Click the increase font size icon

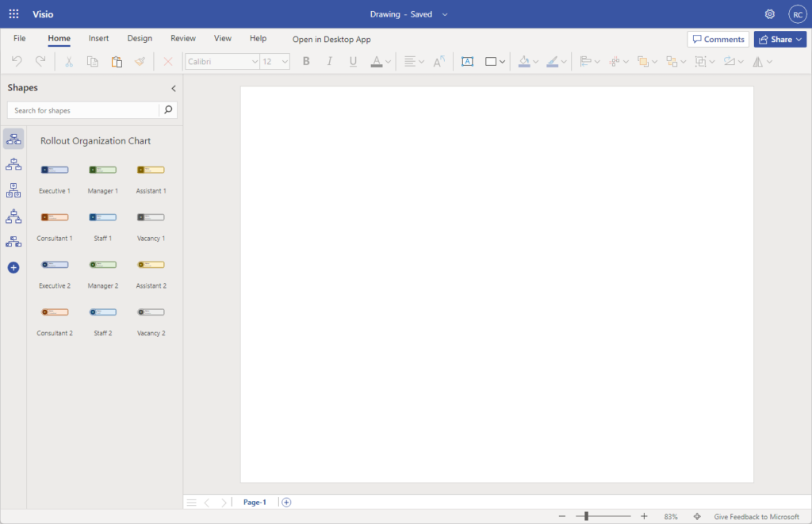tap(439, 62)
